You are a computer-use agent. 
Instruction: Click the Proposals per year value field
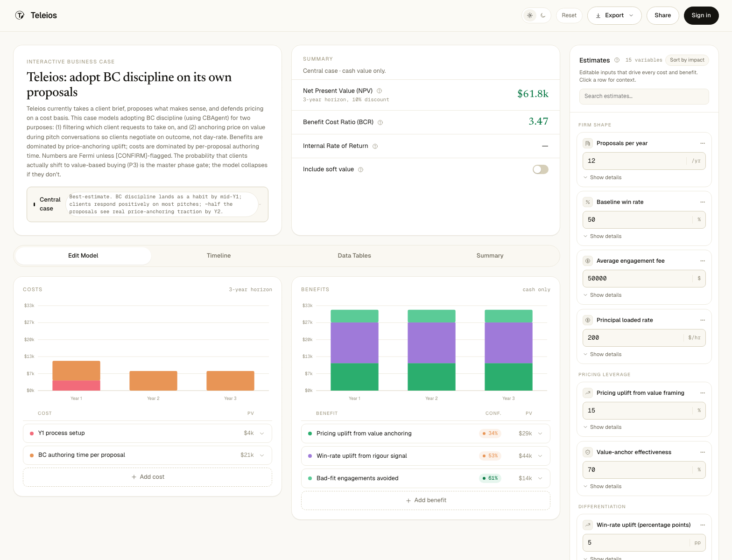tap(644, 161)
